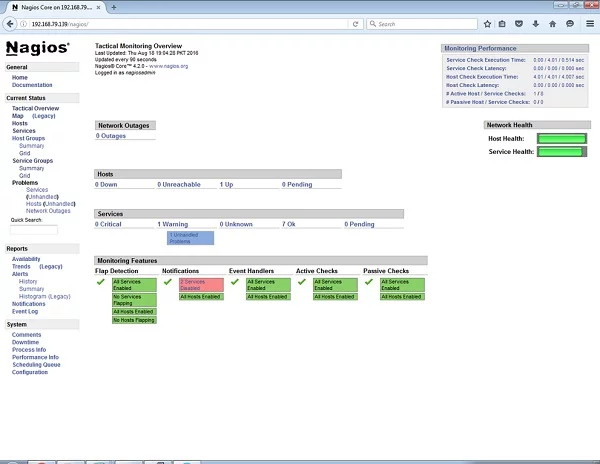Screen dimensions: 600x464
Task: Open Performance Info link
Action: point(36,357)
